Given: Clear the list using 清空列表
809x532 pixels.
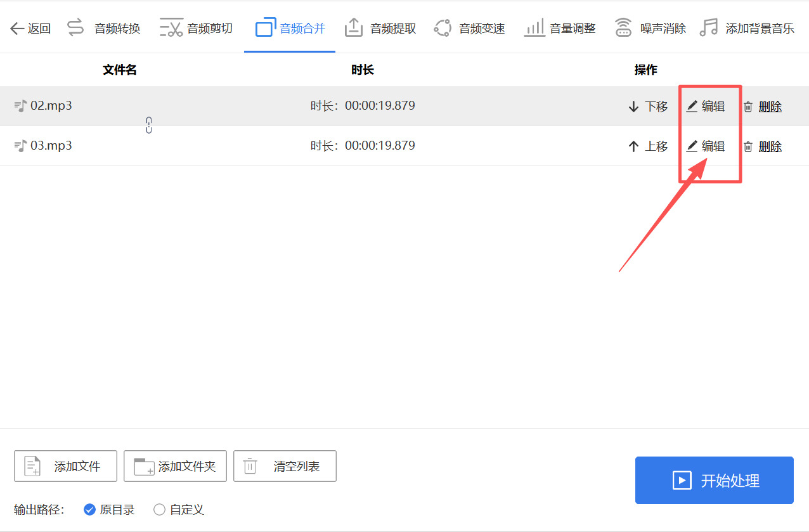Looking at the screenshot, I should (284, 466).
